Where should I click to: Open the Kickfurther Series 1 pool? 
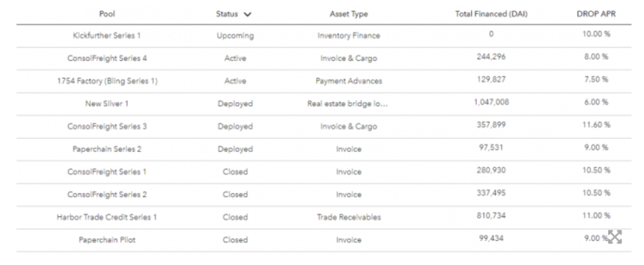[107, 35]
